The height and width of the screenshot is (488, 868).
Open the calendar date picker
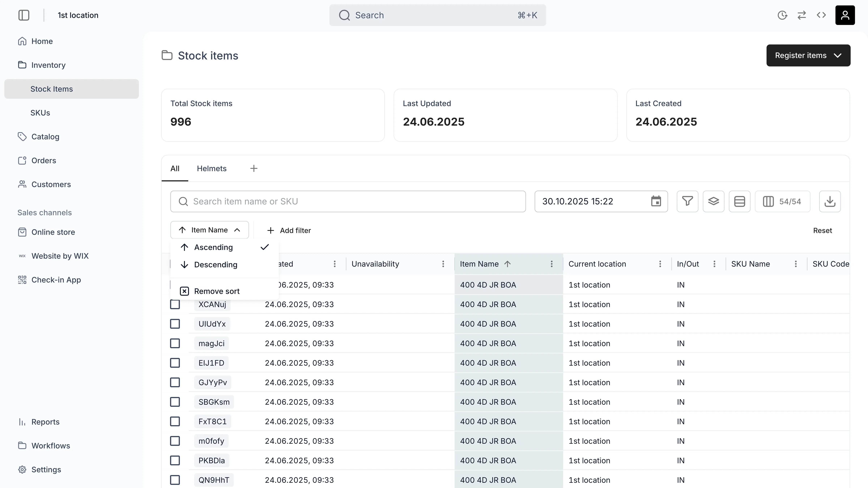[656, 201]
